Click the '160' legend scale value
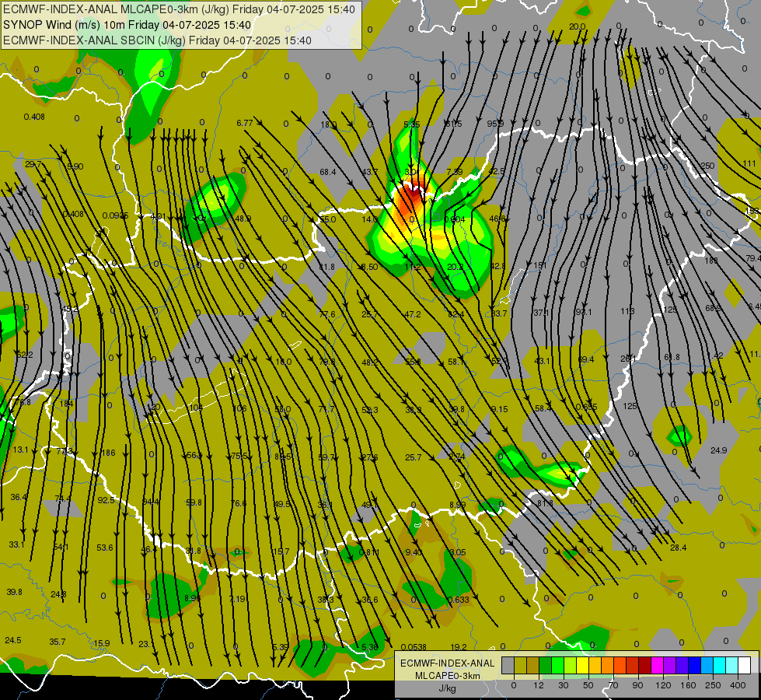 click(688, 685)
